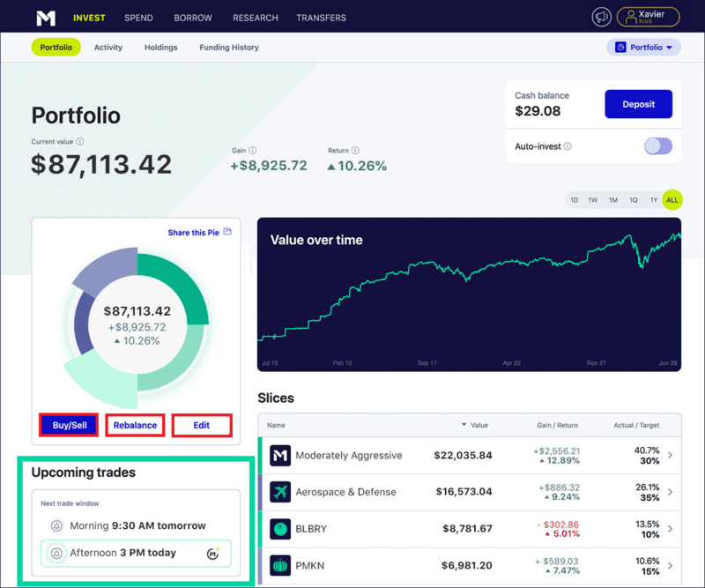
Task: Click the Edit pie button
Action: pos(202,425)
